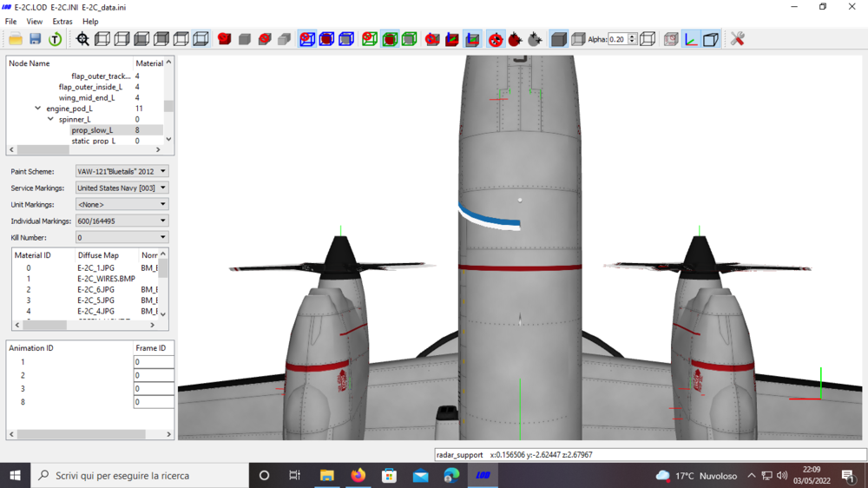Click the gray cube with prohibition sign

[x=265, y=39]
